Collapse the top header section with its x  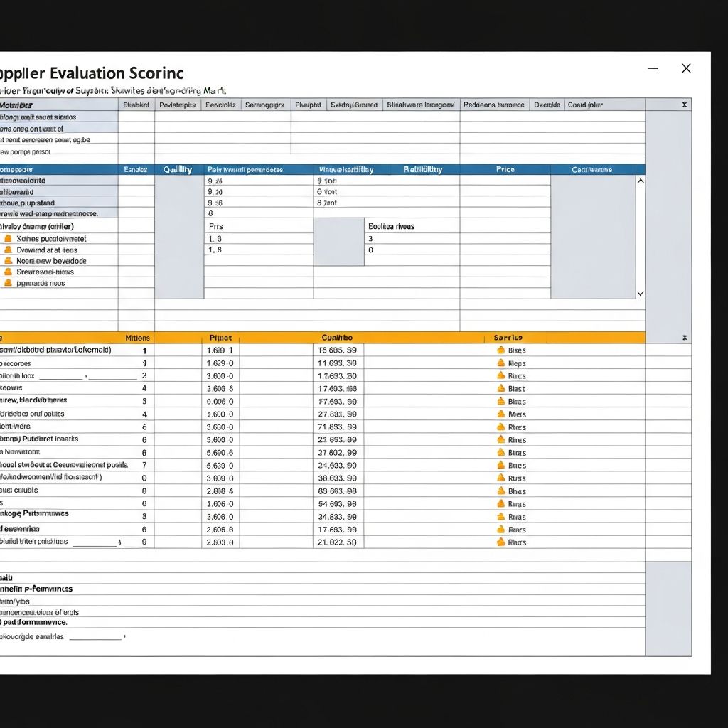(x=684, y=105)
